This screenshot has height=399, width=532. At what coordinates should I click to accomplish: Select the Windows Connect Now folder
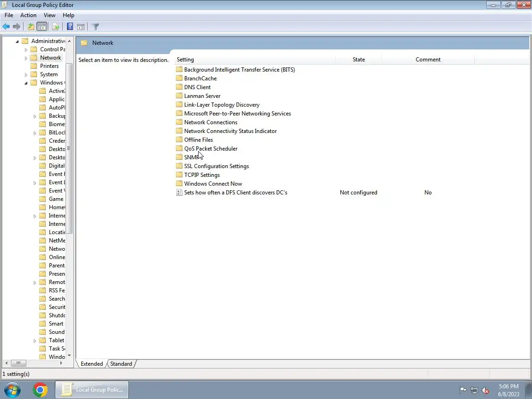pos(209,184)
